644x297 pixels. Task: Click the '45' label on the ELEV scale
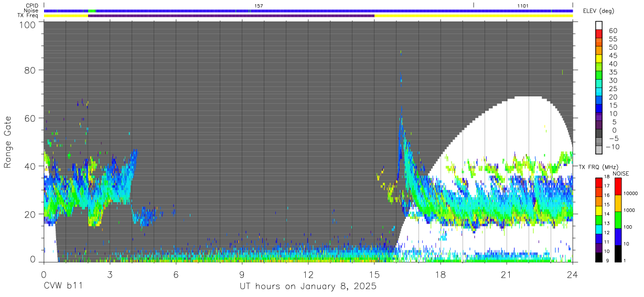[613, 56]
